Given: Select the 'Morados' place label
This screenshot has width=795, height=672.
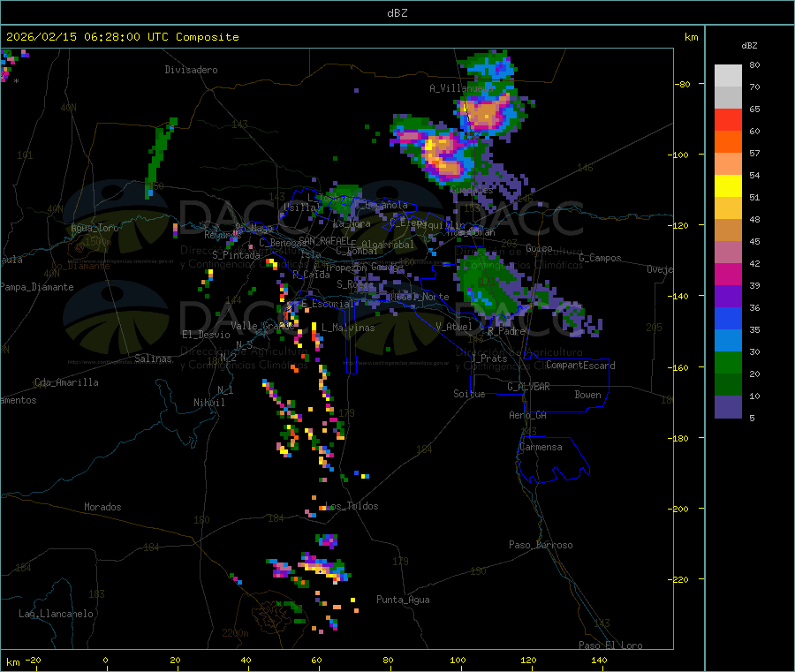Looking at the screenshot, I should [x=102, y=507].
